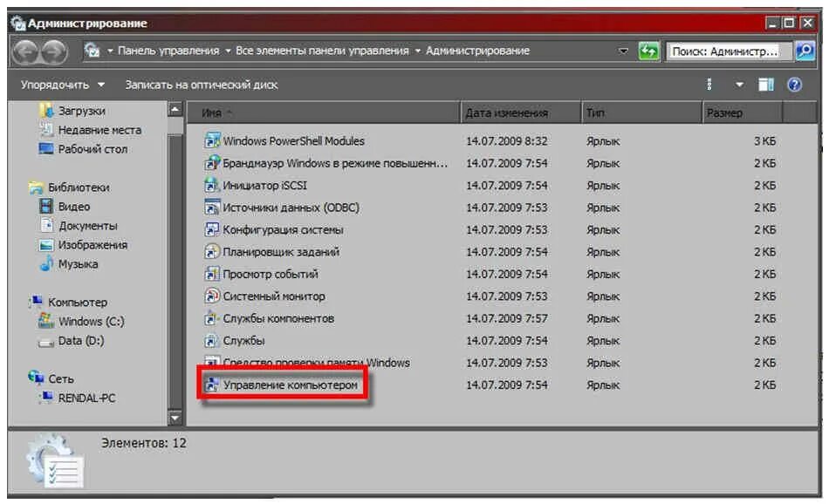Viewport: 829px width, 504px height.
Task: Sort by Дата изменения column header
Action: pyautogui.click(x=520, y=112)
